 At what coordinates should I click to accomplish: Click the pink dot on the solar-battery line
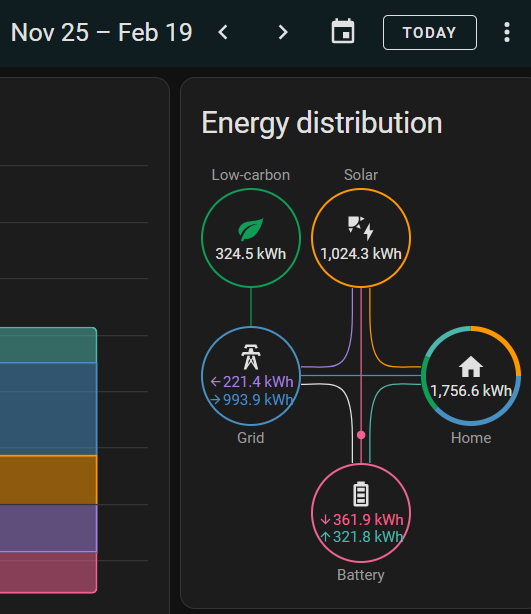click(x=361, y=435)
